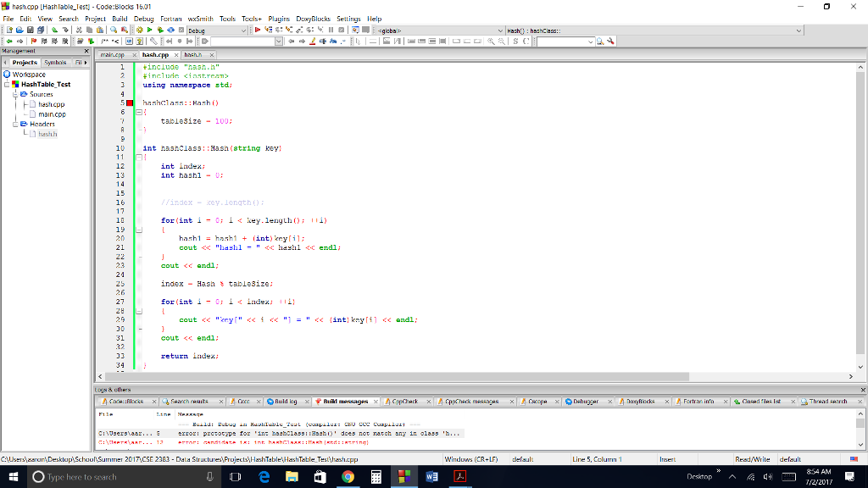Click the Build (gear) icon
Viewport: 868px width, 488px height.
point(140,28)
